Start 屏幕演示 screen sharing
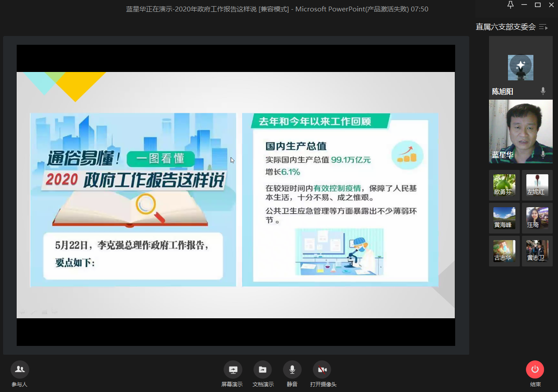The width and height of the screenshot is (558, 392). [x=232, y=370]
